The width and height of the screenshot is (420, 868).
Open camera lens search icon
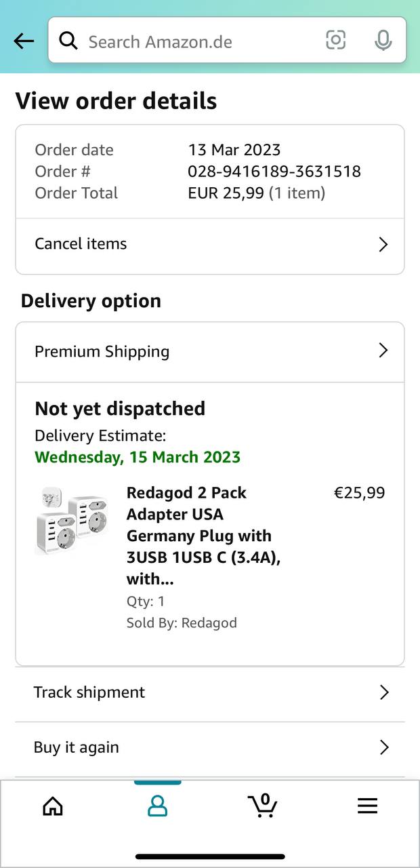[335, 41]
